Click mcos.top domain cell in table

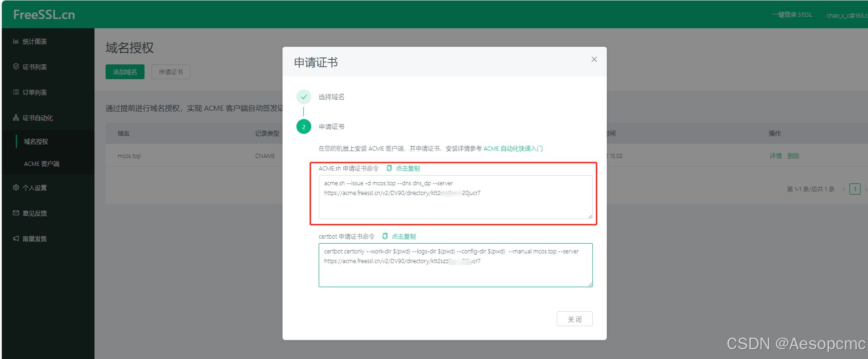(x=129, y=156)
